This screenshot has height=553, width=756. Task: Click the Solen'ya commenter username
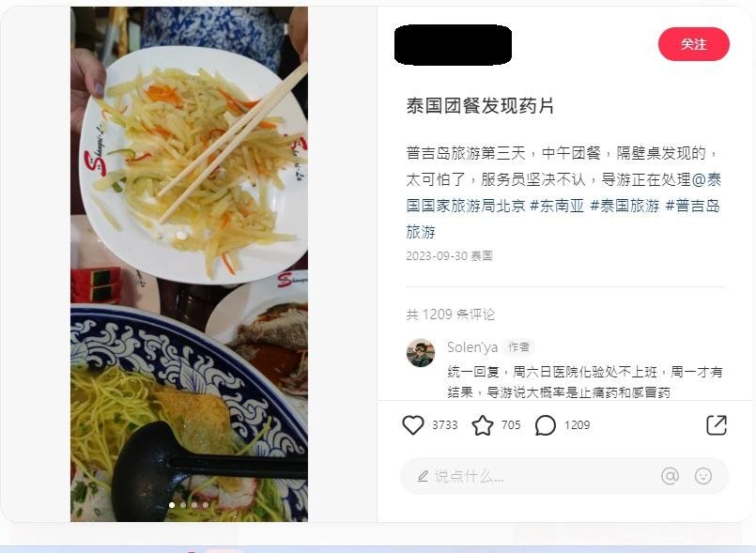(x=472, y=347)
